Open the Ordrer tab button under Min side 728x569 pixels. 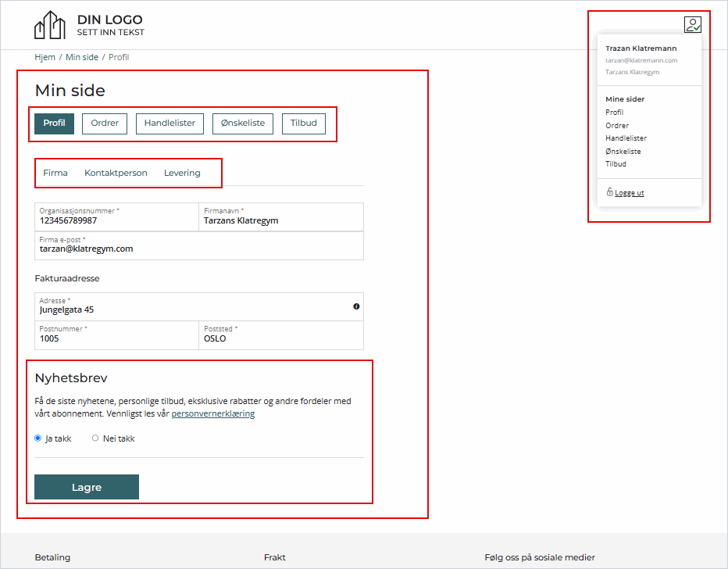[x=105, y=123]
